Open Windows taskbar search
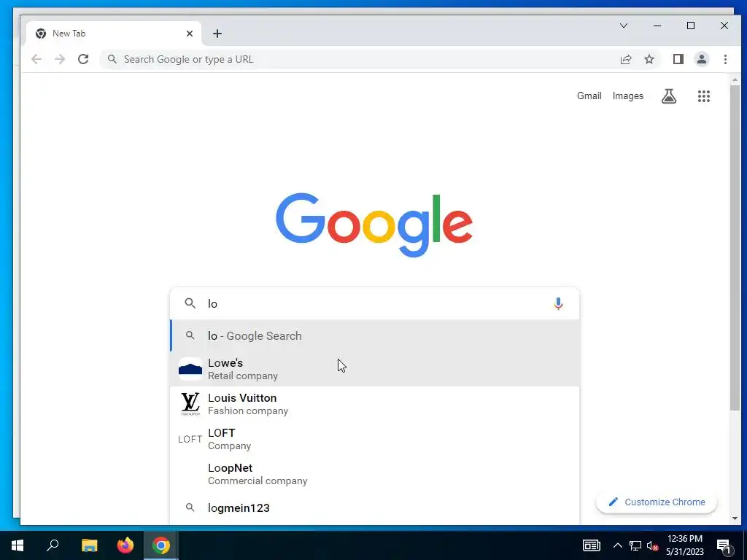Image resolution: width=747 pixels, height=560 pixels. (x=53, y=545)
